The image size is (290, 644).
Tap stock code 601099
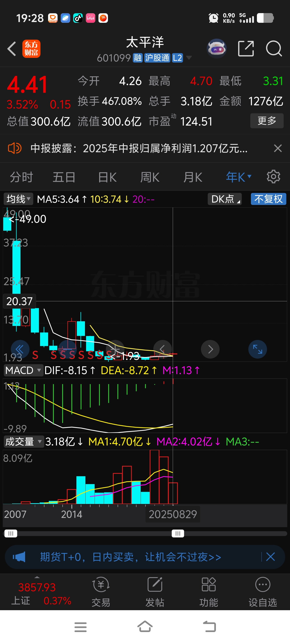coord(114,58)
